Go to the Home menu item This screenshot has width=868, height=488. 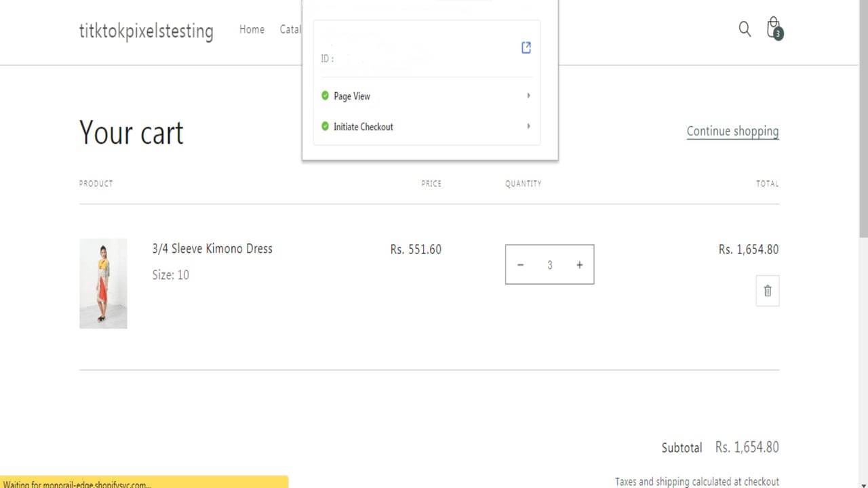252,29
